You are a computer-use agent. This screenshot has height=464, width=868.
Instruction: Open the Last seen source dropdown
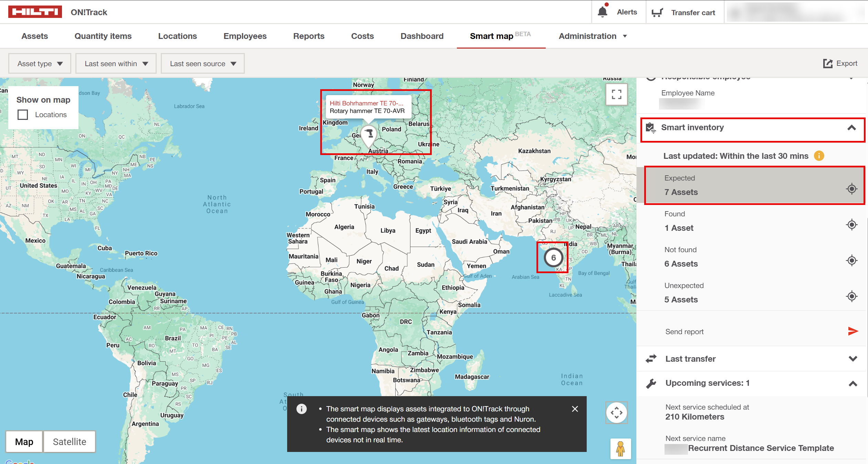click(203, 63)
